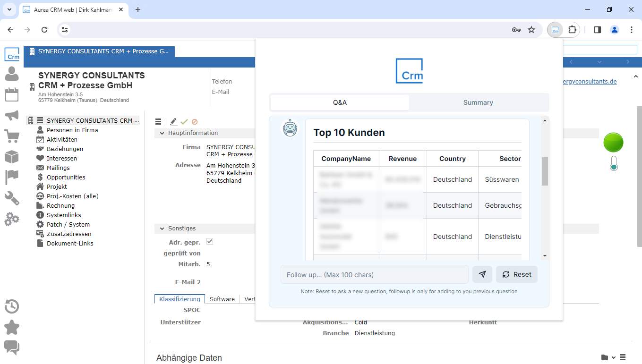Viewport: 642px width, 364px height.
Task: Open the password key icon
Action: pyautogui.click(x=516, y=30)
